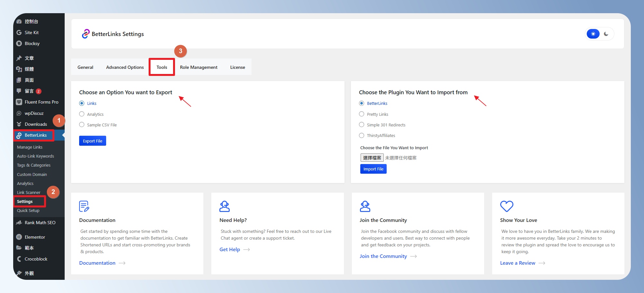Select the Sample CSV File export option
This screenshot has height=293, width=644.
[x=82, y=125]
